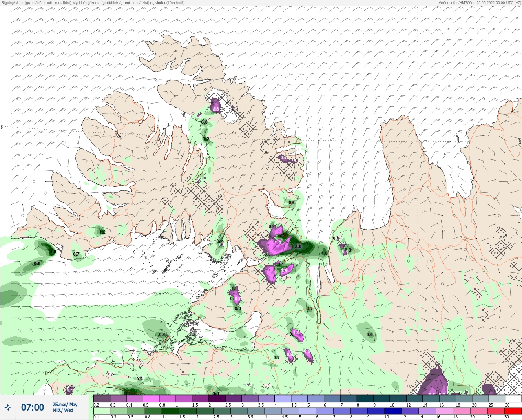522x420 pixels.
Task: Click the 0.4 value at bottom-left of map
Action: 70,390
